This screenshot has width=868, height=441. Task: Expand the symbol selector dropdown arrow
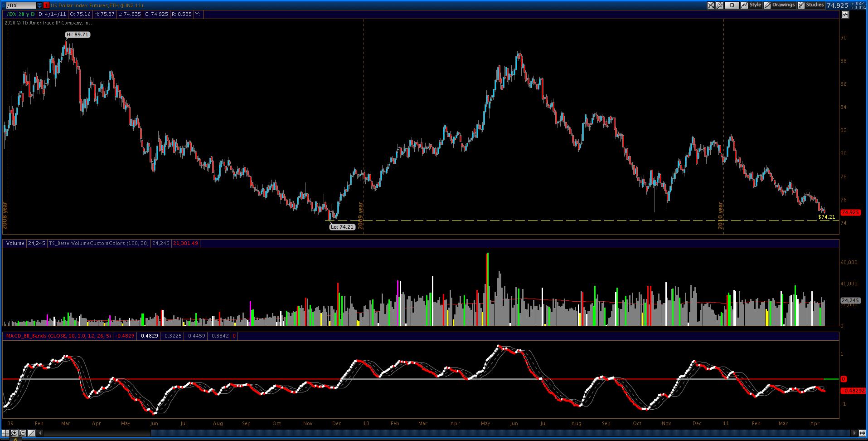click(x=39, y=5)
